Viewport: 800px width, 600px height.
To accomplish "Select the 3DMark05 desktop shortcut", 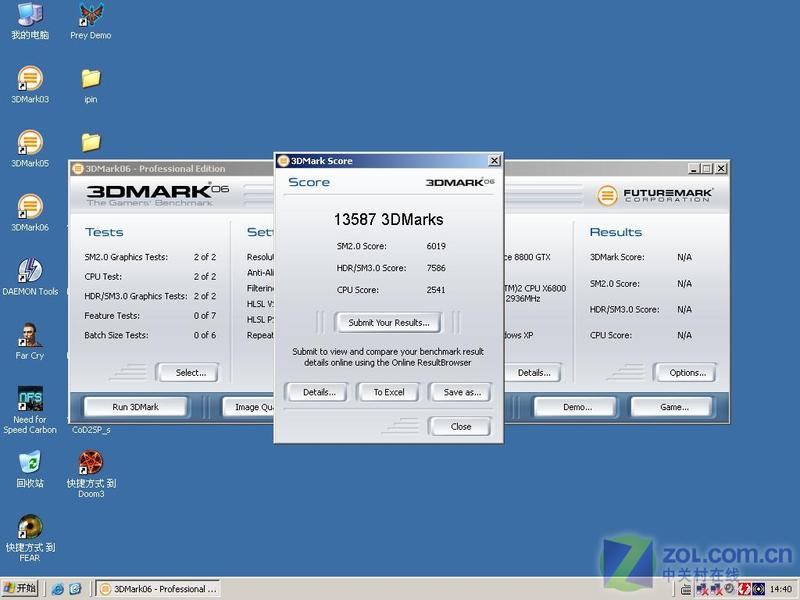I will pyautogui.click(x=30, y=148).
